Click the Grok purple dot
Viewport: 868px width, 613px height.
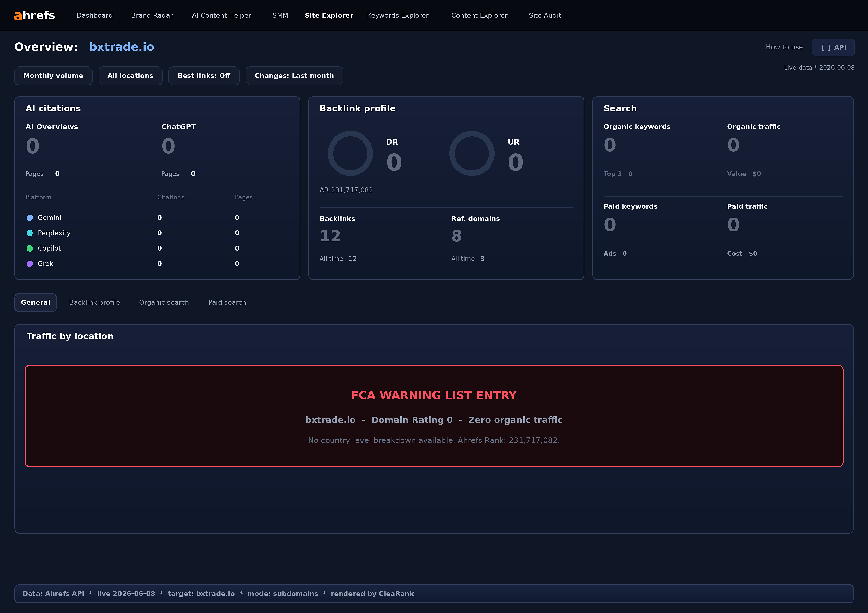pos(30,264)
